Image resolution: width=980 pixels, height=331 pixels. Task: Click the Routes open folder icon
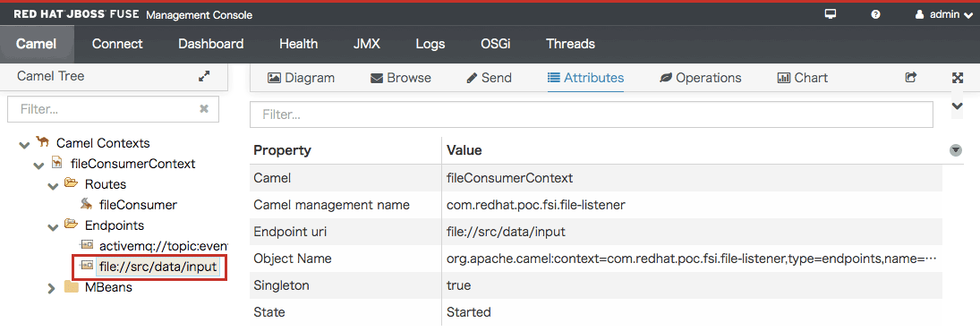[x=72, y=183]
